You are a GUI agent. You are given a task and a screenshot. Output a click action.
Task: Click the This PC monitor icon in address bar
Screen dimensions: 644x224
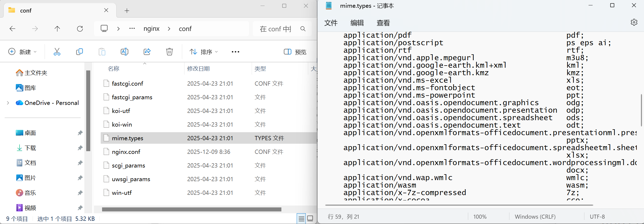pyautogui.click(x=104, y=28)
